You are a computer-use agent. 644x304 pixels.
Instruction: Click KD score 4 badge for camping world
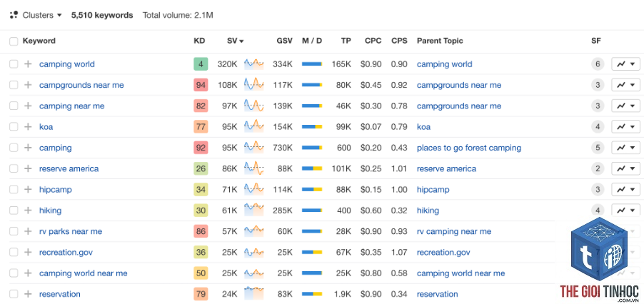201,64
